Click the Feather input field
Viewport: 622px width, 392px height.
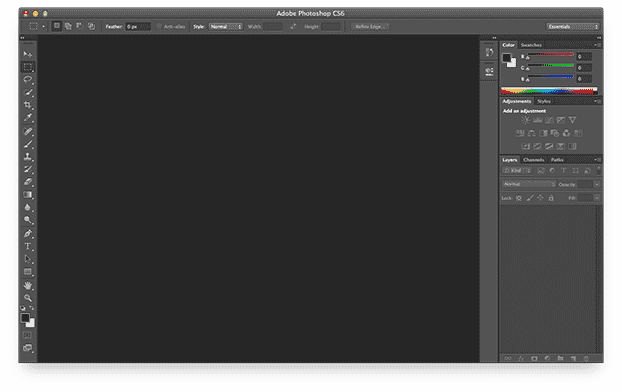[138, 27]
